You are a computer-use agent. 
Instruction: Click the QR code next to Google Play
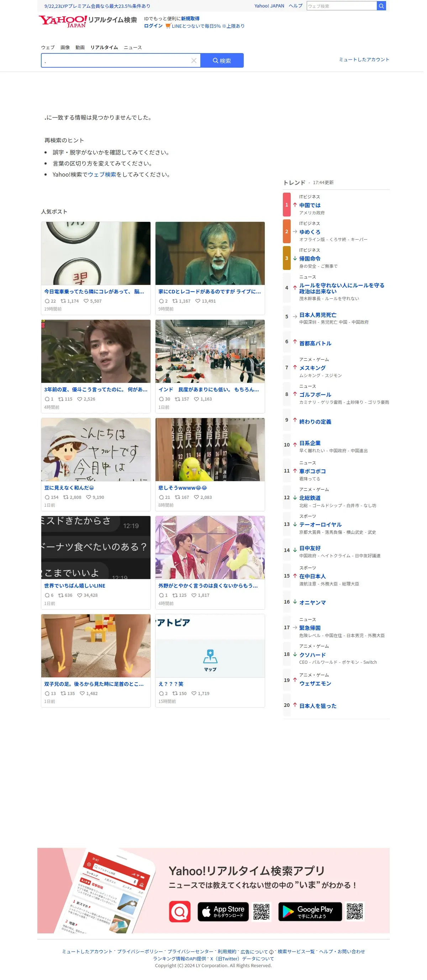[x=354, y=911]
